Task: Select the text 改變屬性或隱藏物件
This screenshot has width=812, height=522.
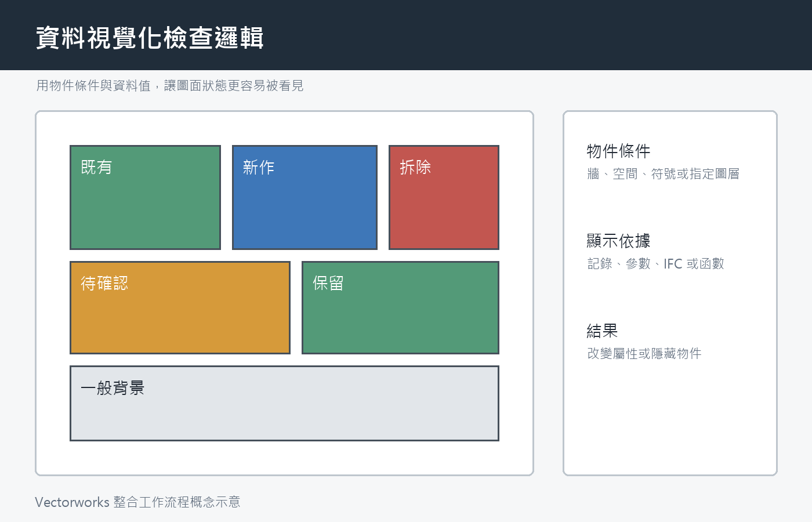Action: [x=644, y=354]
